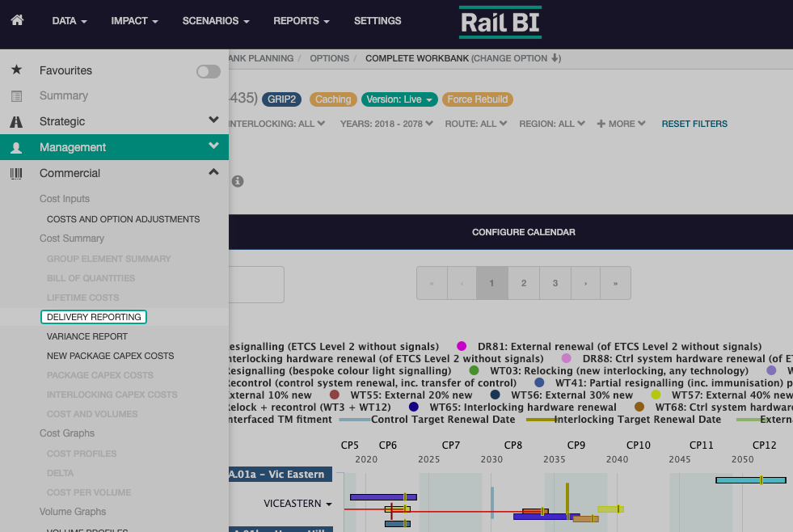Click the info circle icon
793x532 pixels.
(238, 181)
